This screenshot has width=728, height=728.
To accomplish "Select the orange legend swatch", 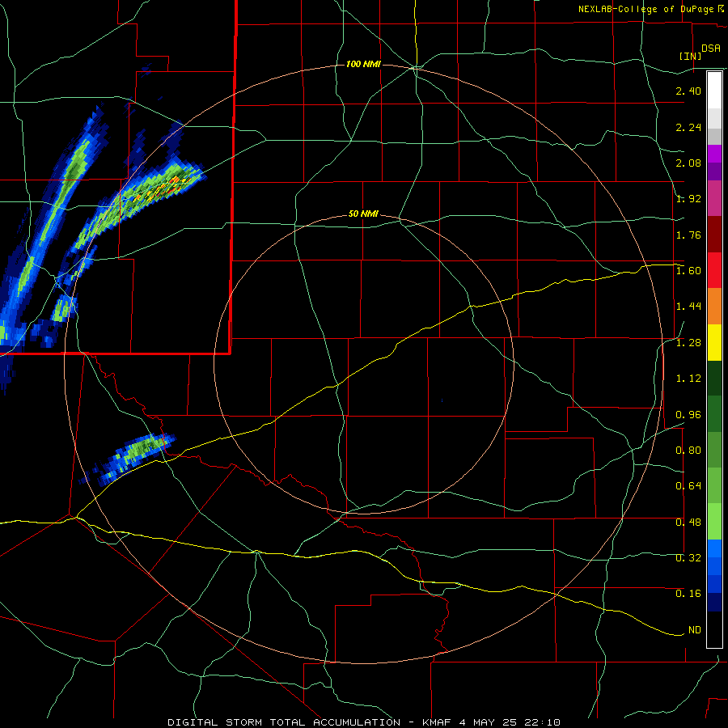I will (x=714, y=306).
